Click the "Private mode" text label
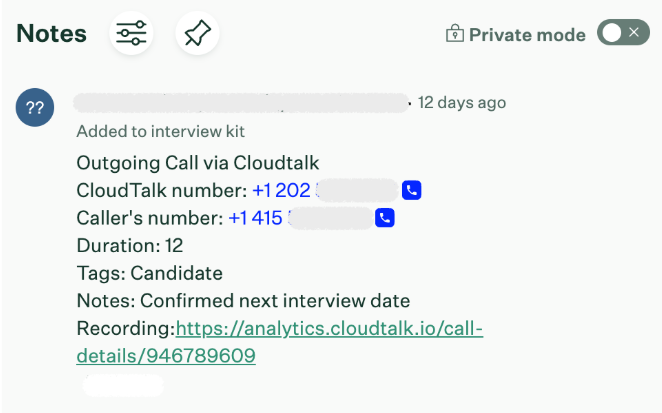This screenshot has width=662, height=413. pyautogui.click(x=527, y=35)
